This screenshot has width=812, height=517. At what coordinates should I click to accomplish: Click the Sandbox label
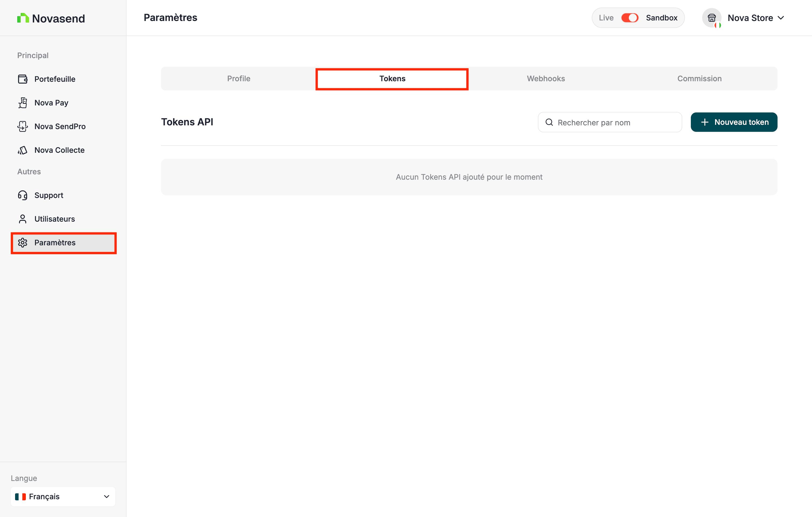(661, 18)
